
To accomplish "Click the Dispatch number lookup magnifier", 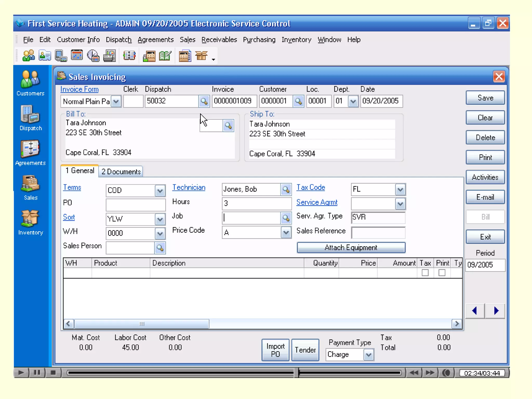I will pyautogui.click(x=204, y=101).
